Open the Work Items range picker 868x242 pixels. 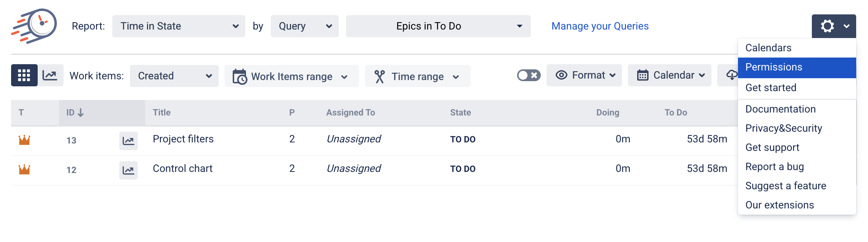(x=291, y=76)
